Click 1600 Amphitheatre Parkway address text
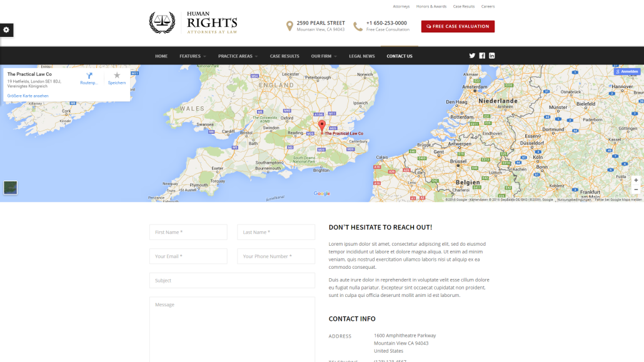 point(405,336)
